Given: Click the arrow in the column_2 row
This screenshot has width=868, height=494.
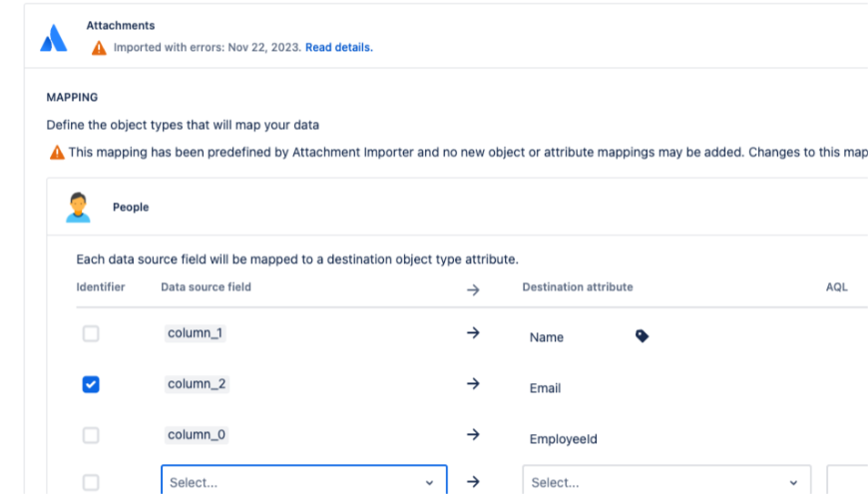Looking at the screenshot, I should pyautogui.click(x=473, y=384).
